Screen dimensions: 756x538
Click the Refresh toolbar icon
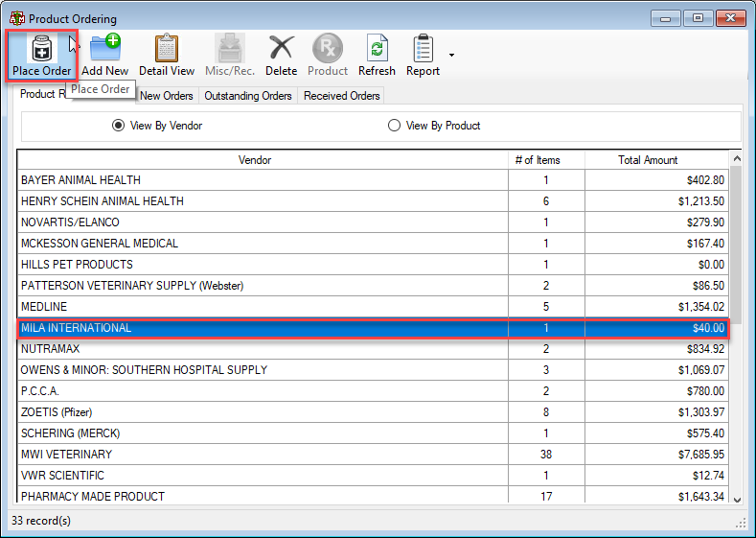(x=377, y=48)
